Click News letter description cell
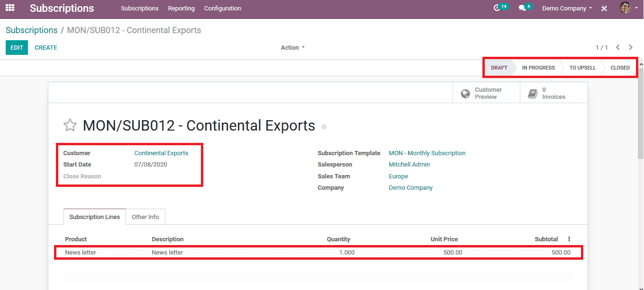The image size is (644, 290). click(x=167, y=253)
